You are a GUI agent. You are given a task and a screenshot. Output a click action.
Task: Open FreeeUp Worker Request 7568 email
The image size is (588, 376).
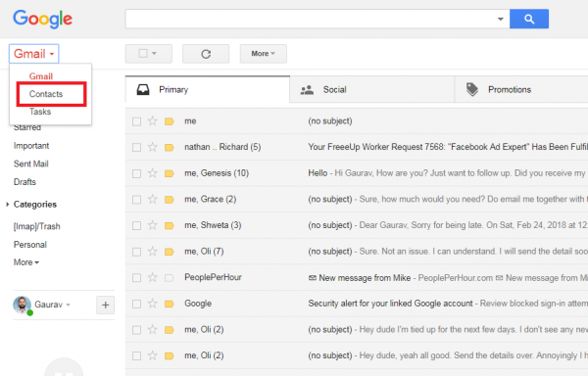coord(357,147)
